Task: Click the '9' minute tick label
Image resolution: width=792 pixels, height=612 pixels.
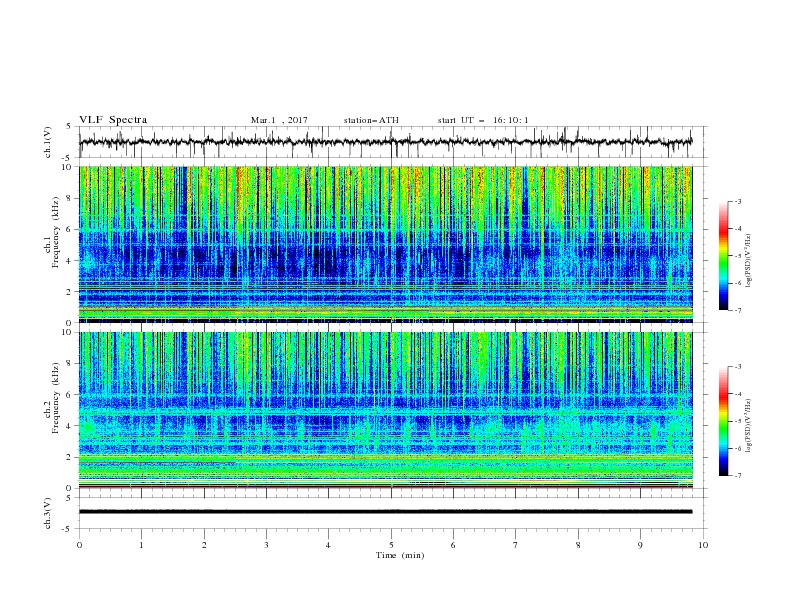Action: 640,545
